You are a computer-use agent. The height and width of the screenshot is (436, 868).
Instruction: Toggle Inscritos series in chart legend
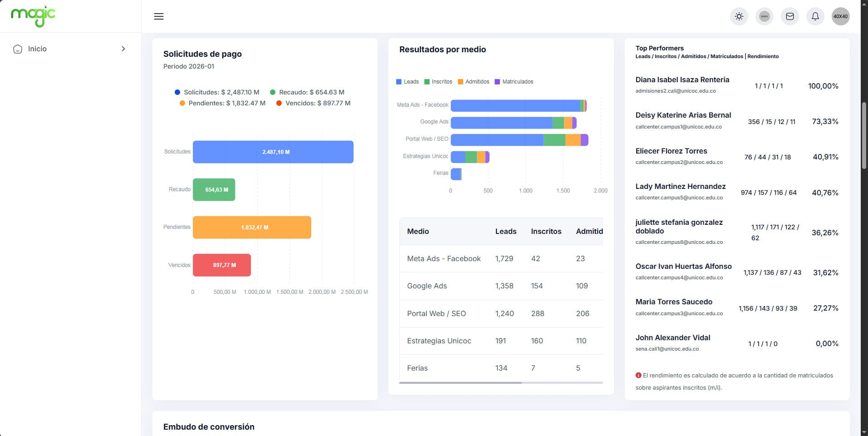(x=438, y=82)
